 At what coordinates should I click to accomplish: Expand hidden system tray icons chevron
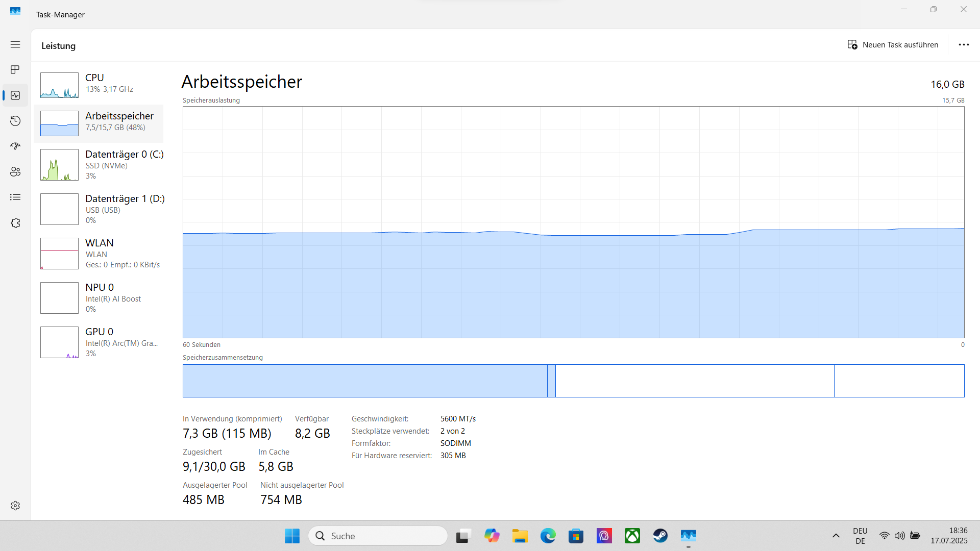(x=836, y=536)
